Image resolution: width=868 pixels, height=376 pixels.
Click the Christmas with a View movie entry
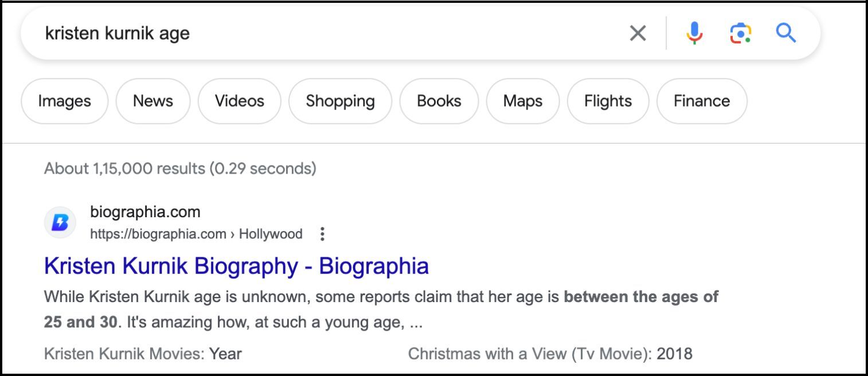click(x=550, y=354)
